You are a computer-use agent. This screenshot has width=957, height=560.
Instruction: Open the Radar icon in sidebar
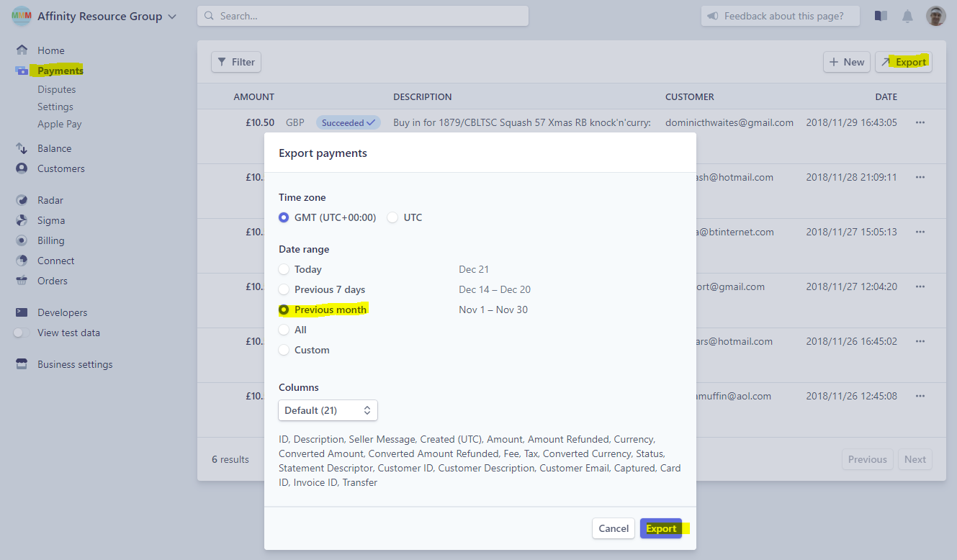point(22,200)
